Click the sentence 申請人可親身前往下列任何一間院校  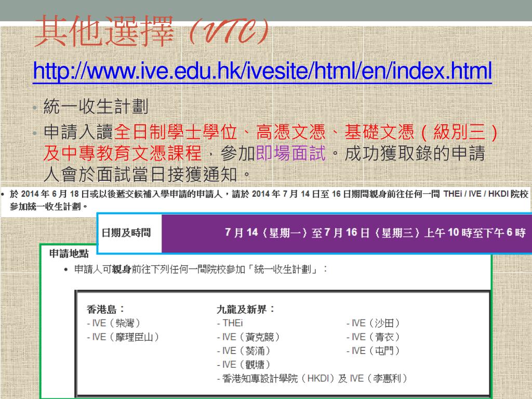[200, 270]
